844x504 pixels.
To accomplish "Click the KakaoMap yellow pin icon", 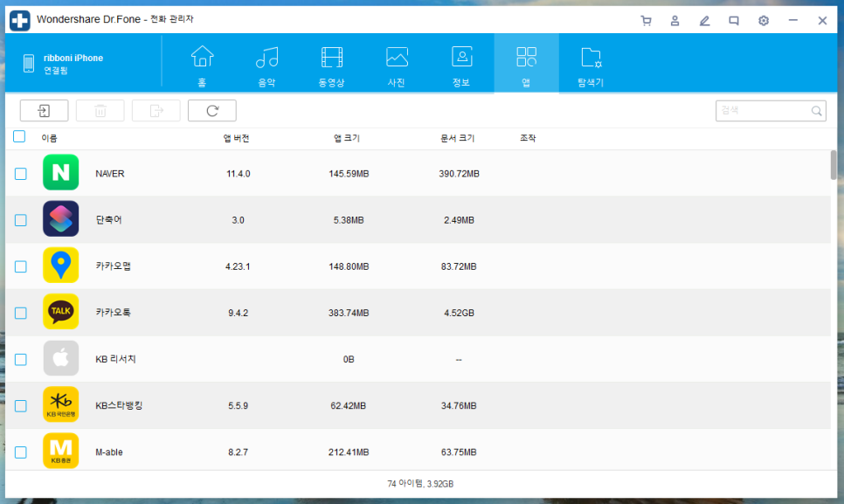I will pyautogui.click(x=61, y=266).
